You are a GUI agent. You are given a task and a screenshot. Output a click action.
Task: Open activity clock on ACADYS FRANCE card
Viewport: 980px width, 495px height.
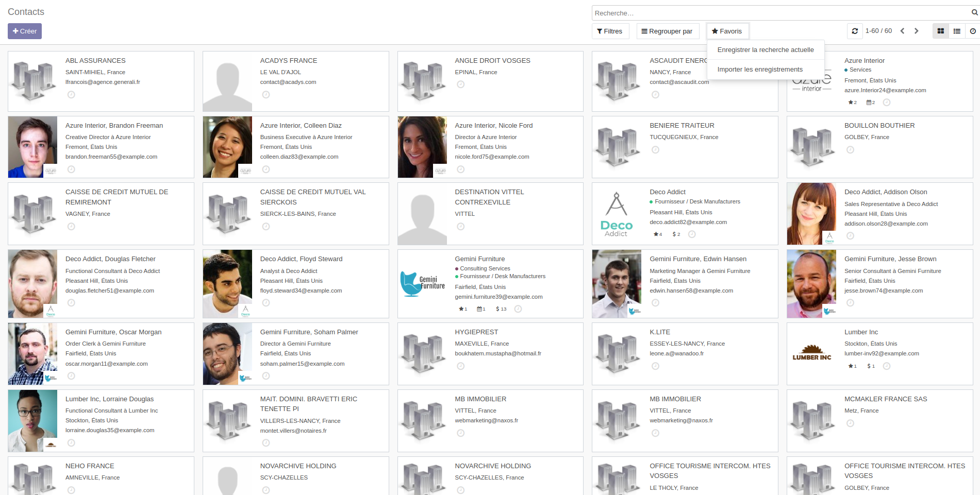[x=266, y=95]
